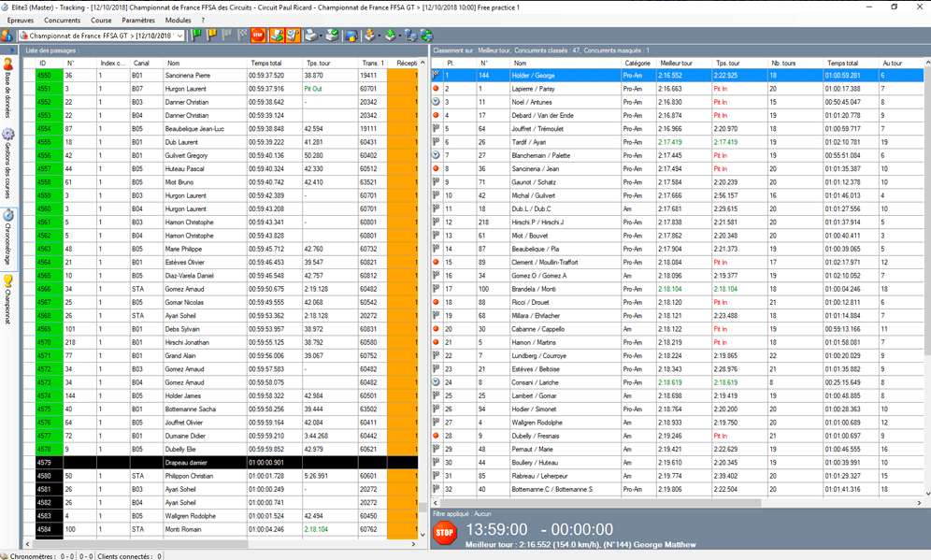Image resolution: width=931 pixels, height=560 pixels.
Task: Click the checkered flag toolbar icon
Action: tap(241, 36)
